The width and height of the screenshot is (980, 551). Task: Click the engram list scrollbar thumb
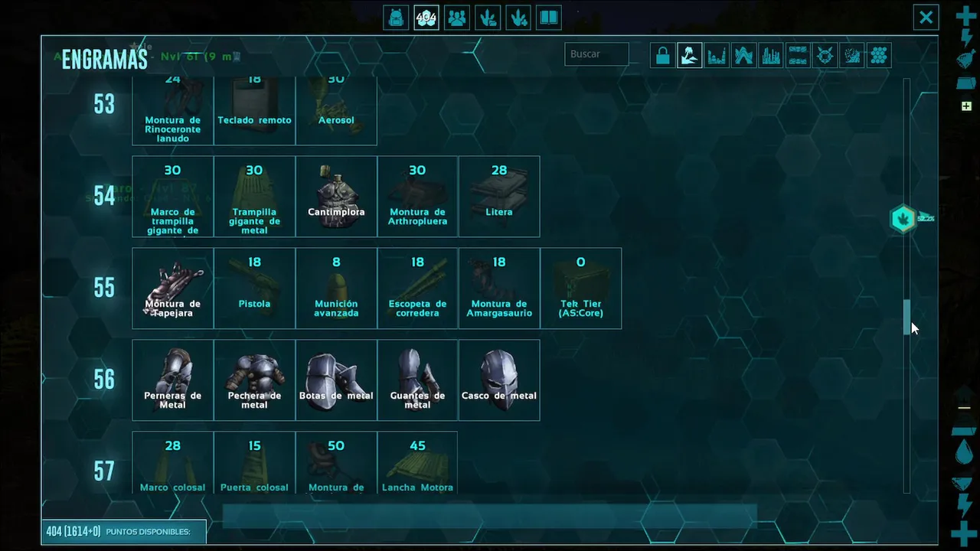[907, 317]
